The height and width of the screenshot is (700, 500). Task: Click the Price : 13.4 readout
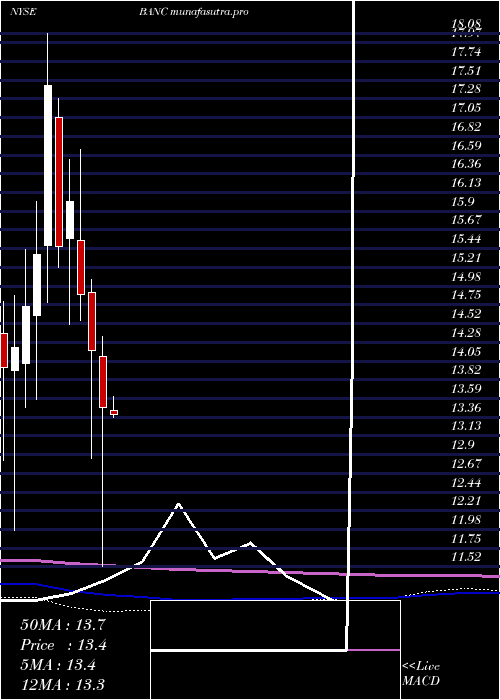[64, 645]
